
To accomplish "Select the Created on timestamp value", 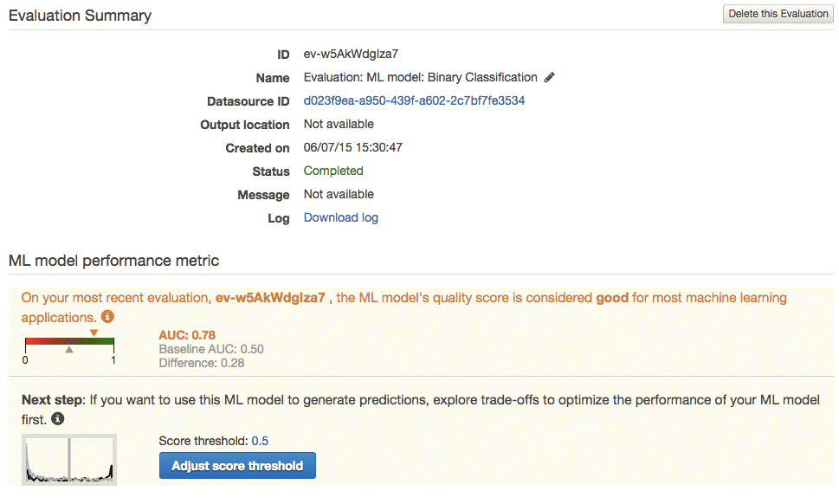I will pyautogui.click(x=353, y=148).
